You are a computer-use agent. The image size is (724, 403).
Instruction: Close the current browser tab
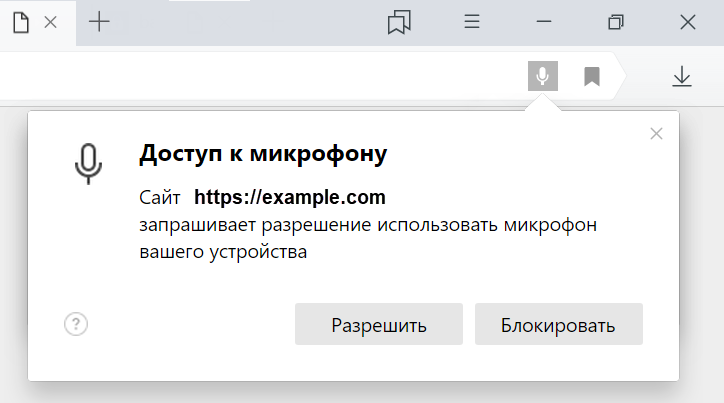click(x=50, y=22)
